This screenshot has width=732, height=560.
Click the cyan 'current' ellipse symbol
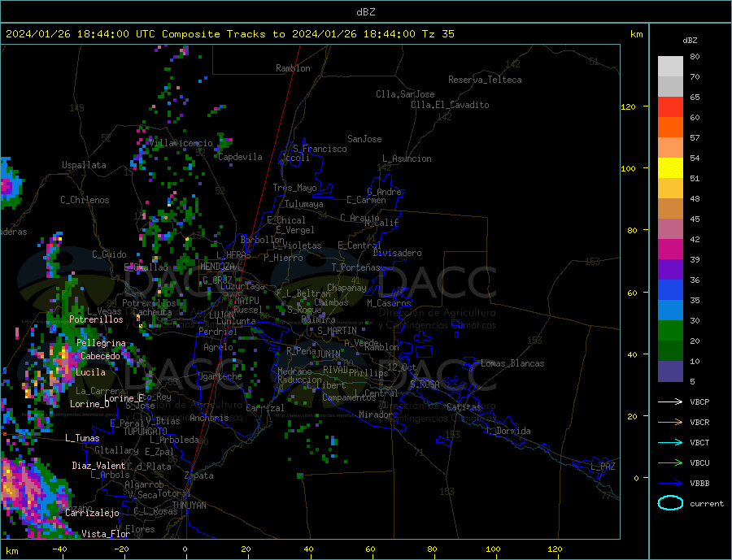(x=670, y=503)
